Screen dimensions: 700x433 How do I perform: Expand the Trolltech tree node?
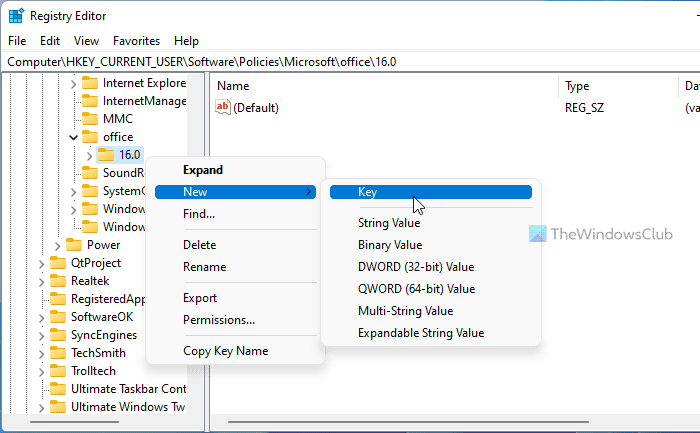pyautogui.click(x=42, y=372)
